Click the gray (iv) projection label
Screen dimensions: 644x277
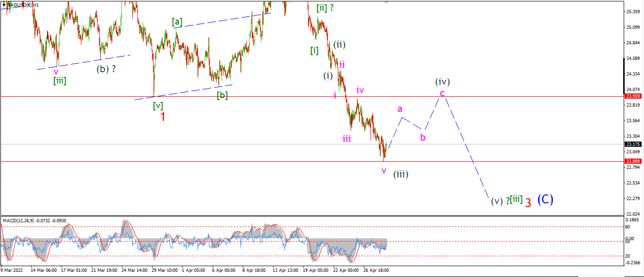point(442,82)
